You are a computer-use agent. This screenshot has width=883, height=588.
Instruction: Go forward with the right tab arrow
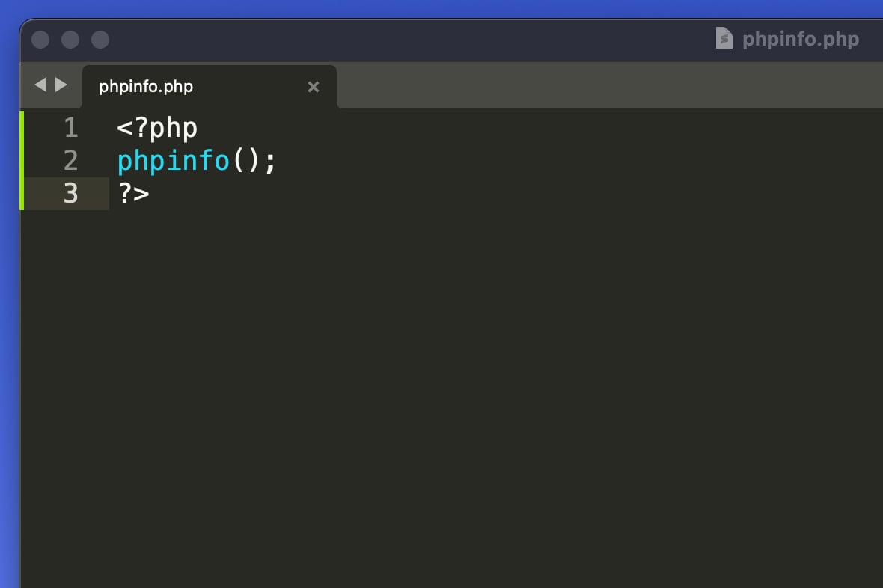61,85
